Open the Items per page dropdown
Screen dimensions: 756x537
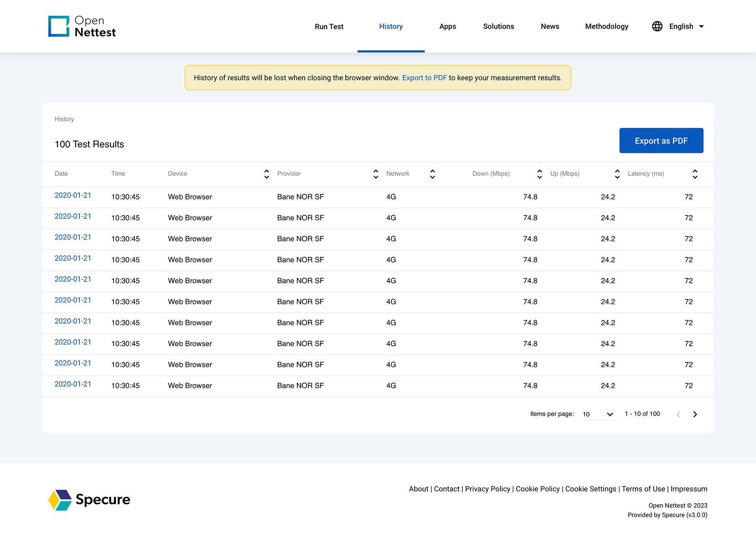(x=598, y=414)
